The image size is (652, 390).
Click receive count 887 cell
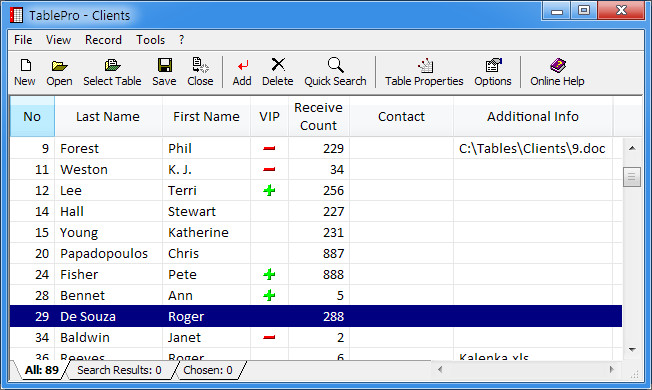coord(319,253)
